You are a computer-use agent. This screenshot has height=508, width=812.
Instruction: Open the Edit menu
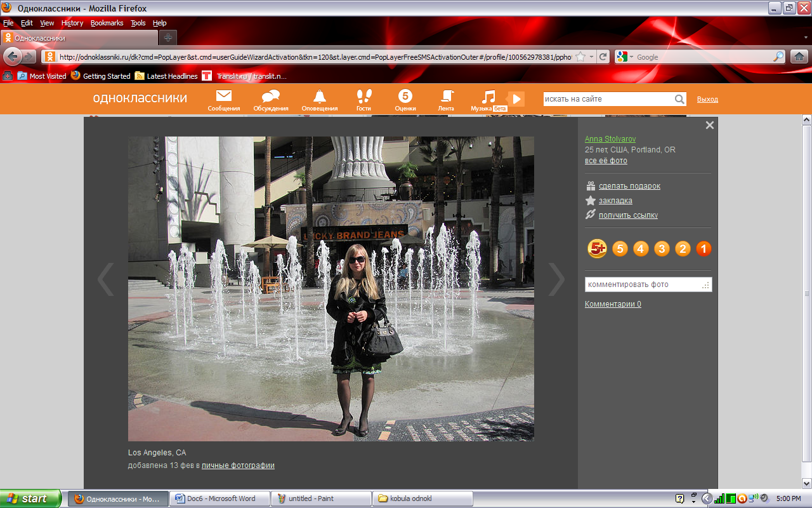[27, 23]
